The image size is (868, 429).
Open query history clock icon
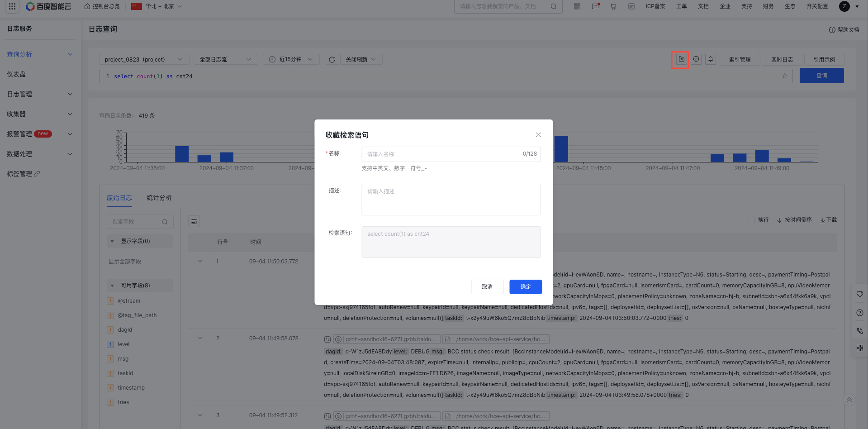pos(696,59)
